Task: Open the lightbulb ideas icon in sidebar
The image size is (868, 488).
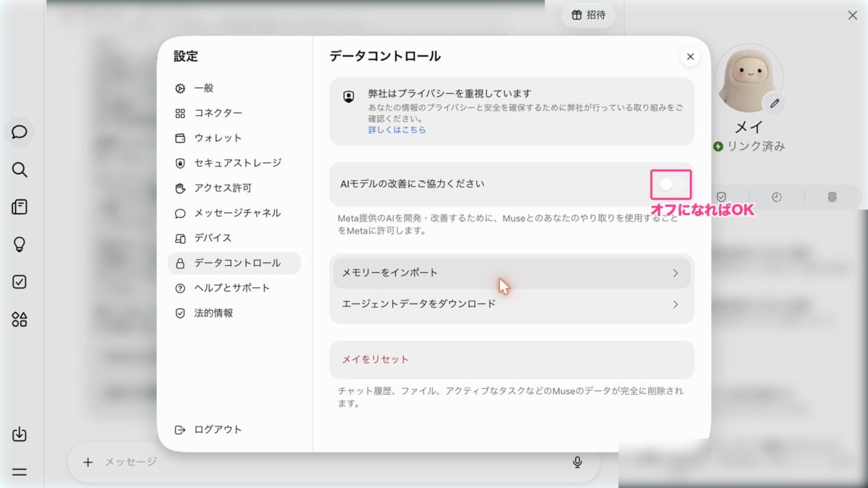Action: click(20, 245)
